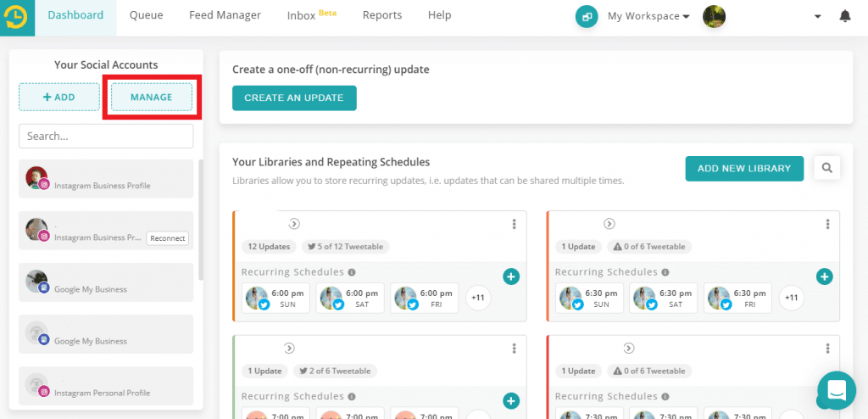Expand the My Workspace dropdown
The width and height of the screenshot is (868, 419).
pos(648,17)
